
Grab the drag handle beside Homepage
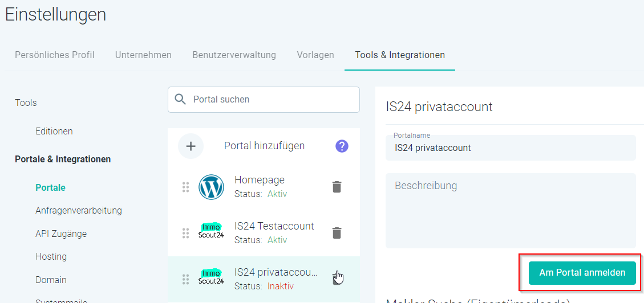(x=185, y=187)
